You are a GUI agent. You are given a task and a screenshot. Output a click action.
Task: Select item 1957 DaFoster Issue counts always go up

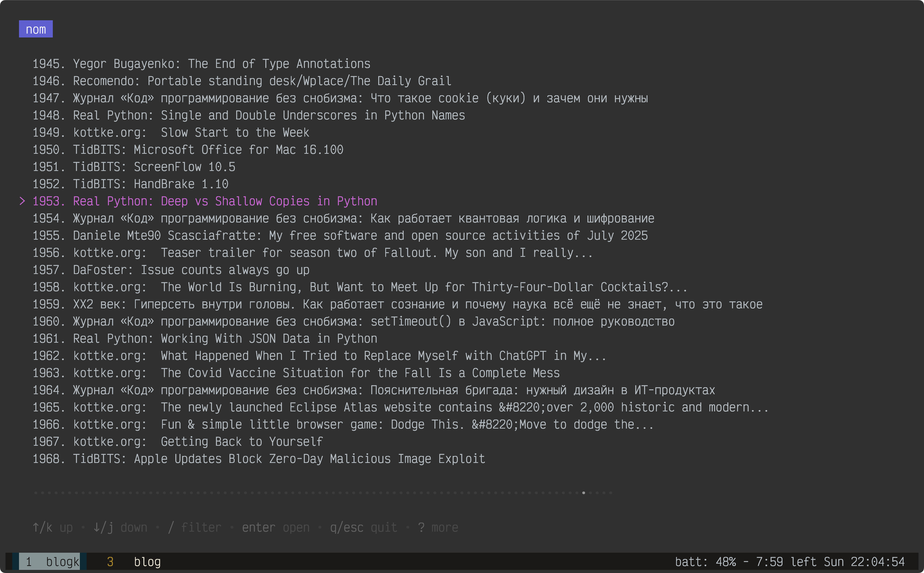point(171,270)
